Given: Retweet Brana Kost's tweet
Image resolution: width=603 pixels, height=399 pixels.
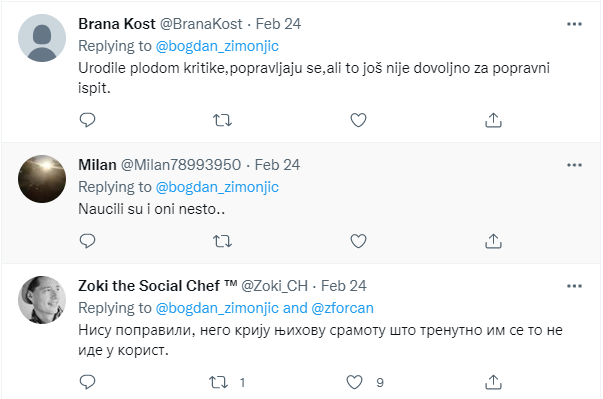Looking at the screenshot, I should [x=223, y=120].
